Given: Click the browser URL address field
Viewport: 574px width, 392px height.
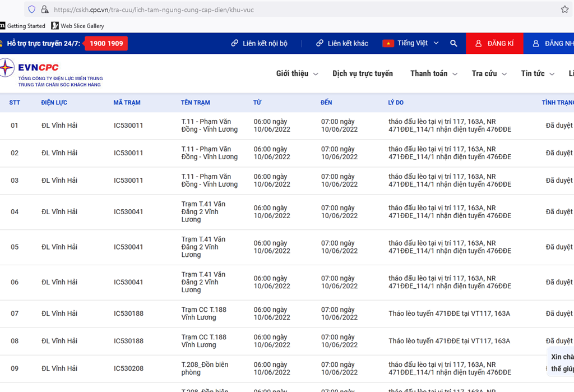Looking at the screenshot, I should 280,9.
